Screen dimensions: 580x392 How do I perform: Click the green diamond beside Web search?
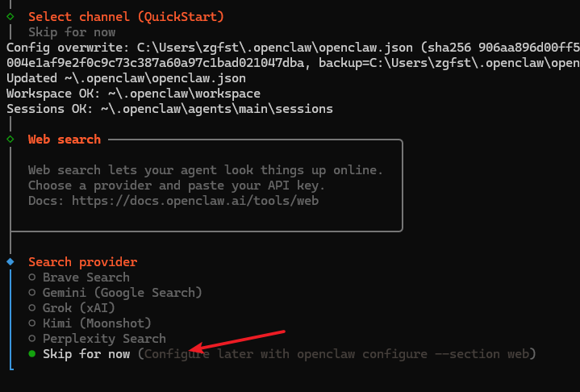[10, 140]
